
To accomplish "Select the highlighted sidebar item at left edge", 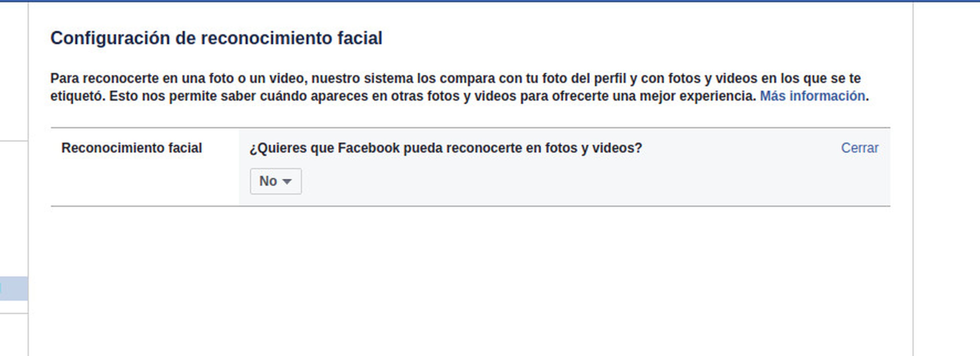I will click(x=14, y=289).
